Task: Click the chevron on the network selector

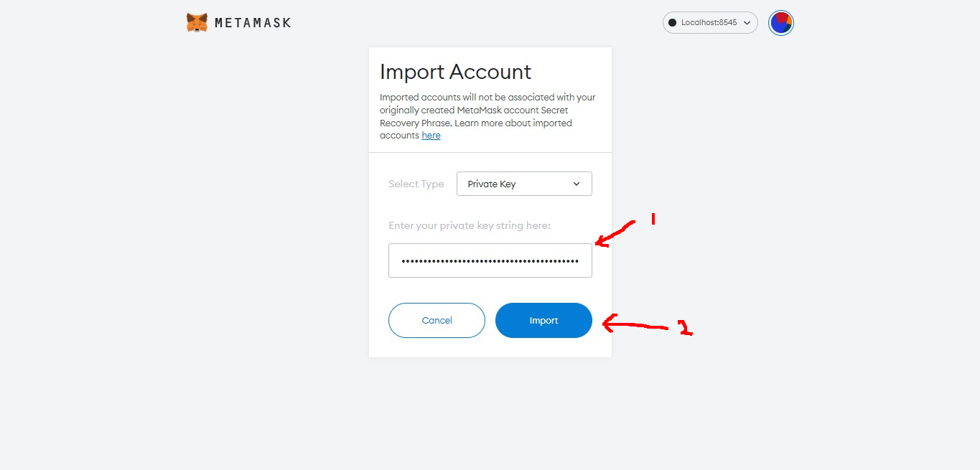Action: [x=747, y=22]
